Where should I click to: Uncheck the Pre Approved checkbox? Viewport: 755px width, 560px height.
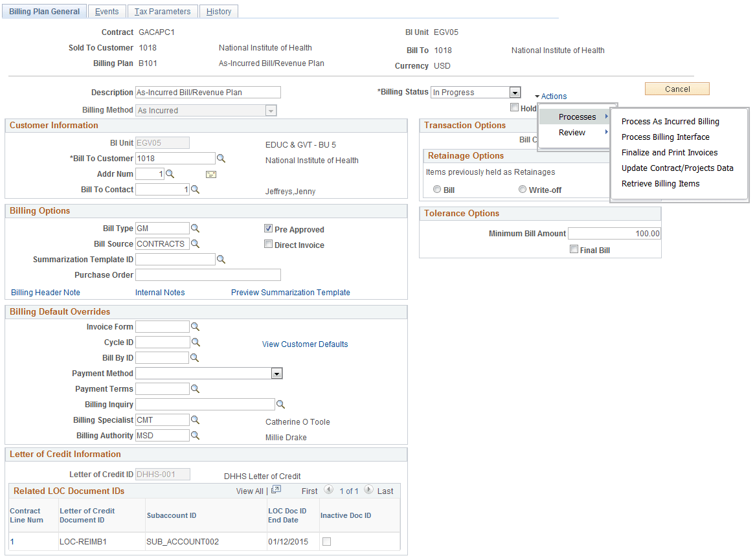click(268, 229)
